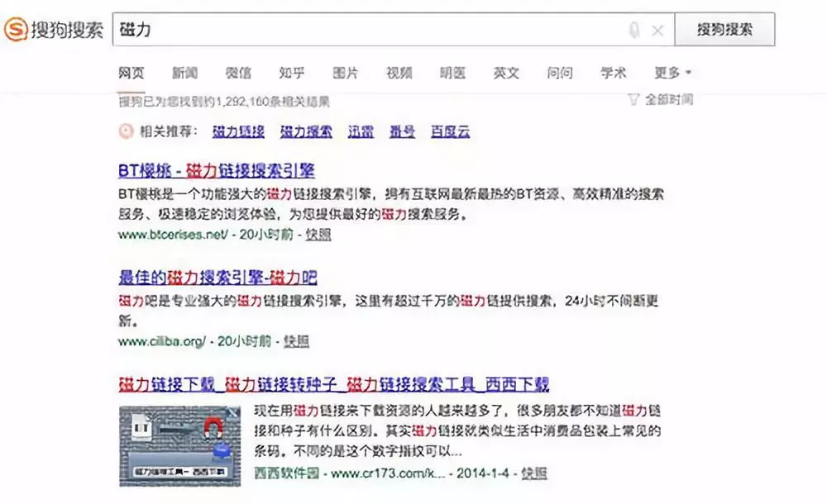This screenshot has height=504, width=827.
Task: Click the 迅雷 related recommendation link
Action: click(x=361, y=131)
